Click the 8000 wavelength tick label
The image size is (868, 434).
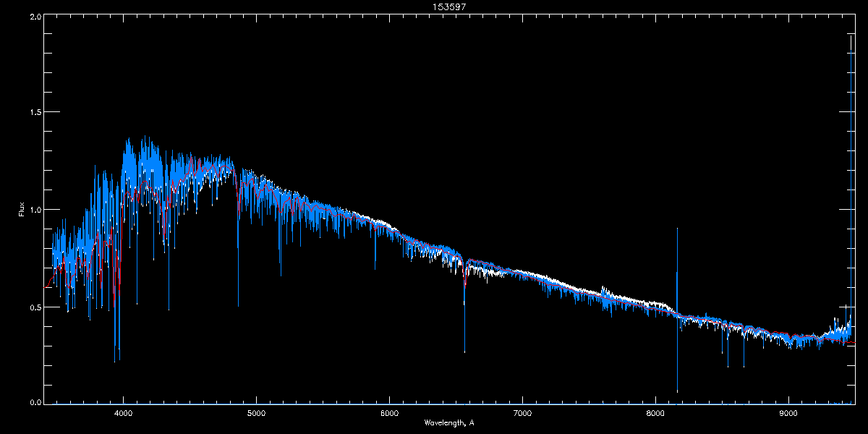[655, 413]
